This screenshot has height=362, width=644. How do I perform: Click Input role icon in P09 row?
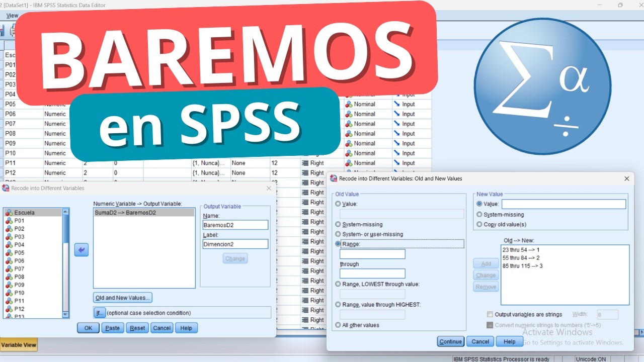tap(397, 143)
